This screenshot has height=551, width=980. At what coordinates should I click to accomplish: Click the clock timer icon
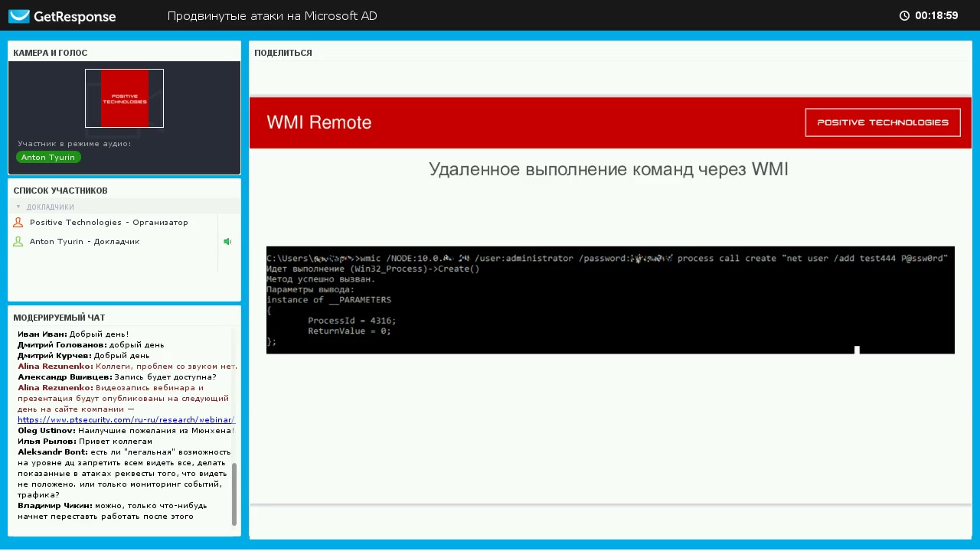click(x=904, y=16)
